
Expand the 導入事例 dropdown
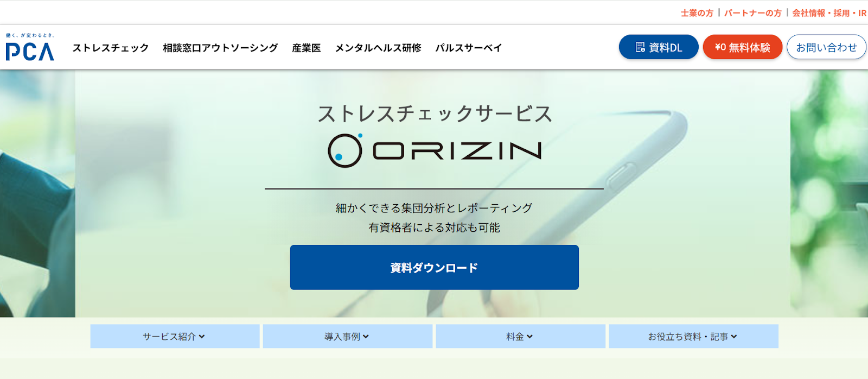(348, 336)
